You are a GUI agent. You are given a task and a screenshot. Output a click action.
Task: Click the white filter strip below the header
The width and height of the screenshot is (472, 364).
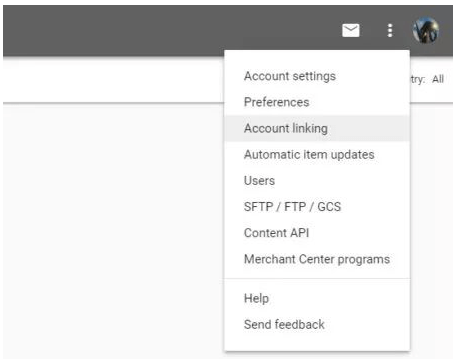tap(113, 80)
